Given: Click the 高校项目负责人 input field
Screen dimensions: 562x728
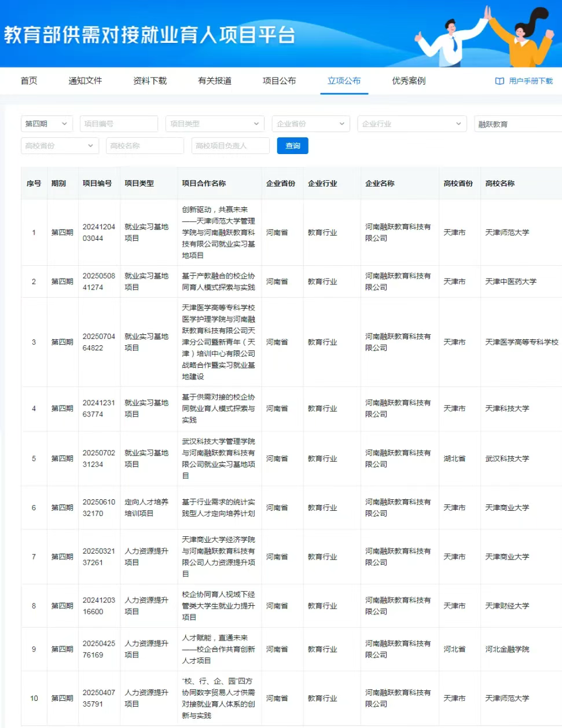Looking at the screenshot, I should coord(230,146).
